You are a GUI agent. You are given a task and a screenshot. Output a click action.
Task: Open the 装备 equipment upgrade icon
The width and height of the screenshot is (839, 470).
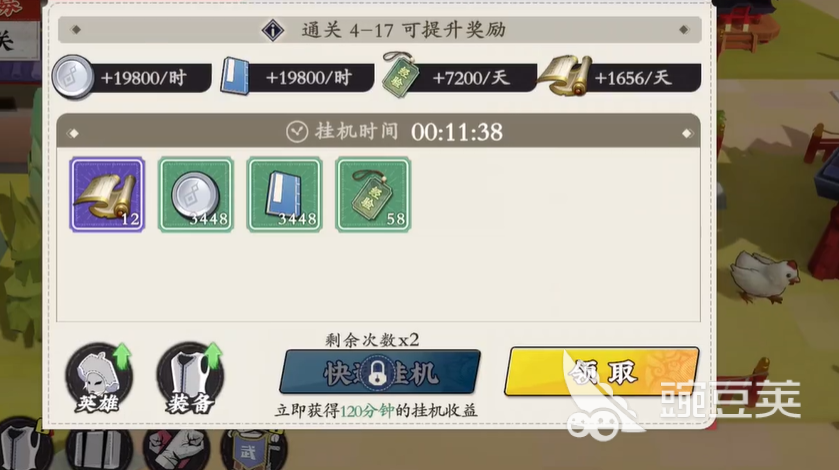[190, 379]
